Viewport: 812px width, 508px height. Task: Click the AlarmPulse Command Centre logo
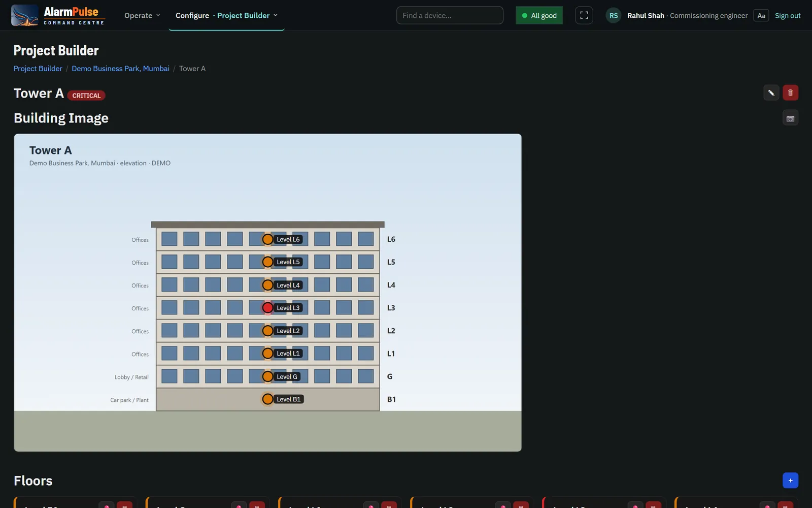coord(58,15)
